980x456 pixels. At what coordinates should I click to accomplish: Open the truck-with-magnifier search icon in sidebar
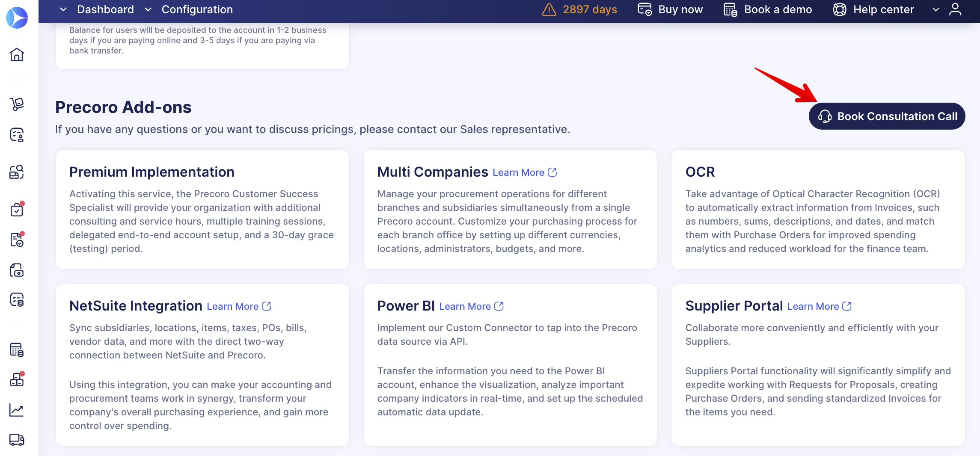(17, 172)
